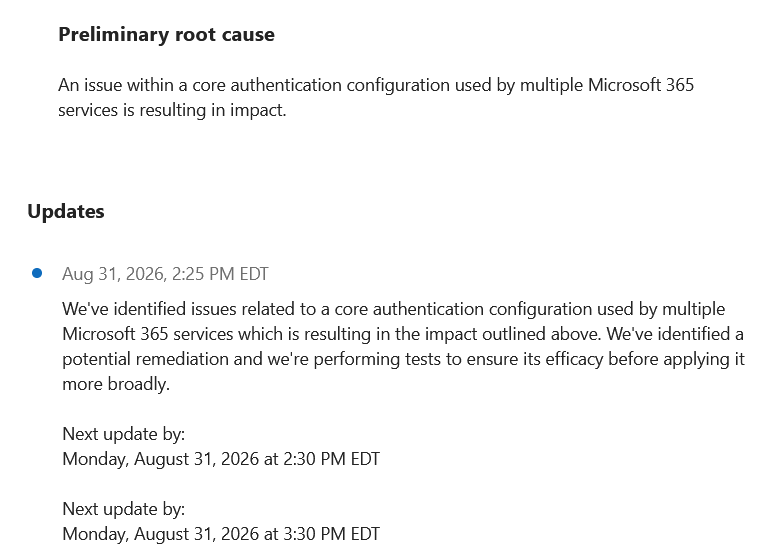
Task: Click the words 'potential remediation' in the update
Action: (145, 359)
